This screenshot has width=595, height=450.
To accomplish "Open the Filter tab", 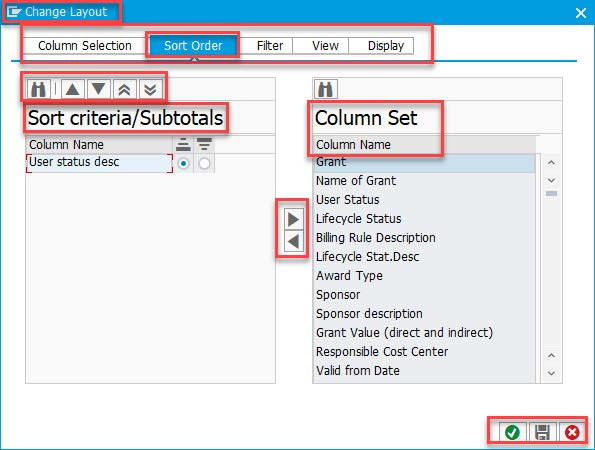I will [x=270, y=46].
